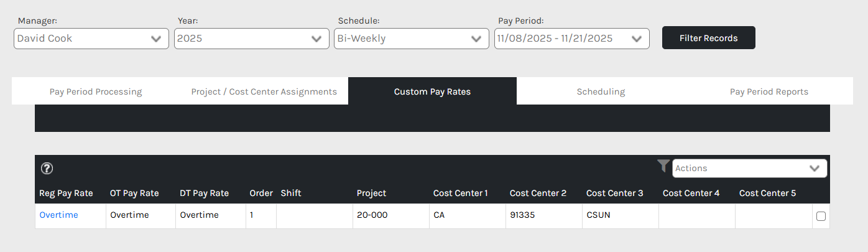Click the Cost Center 1 cell CA
Viewport: 868px width, 252px height.
click(468, 216)
